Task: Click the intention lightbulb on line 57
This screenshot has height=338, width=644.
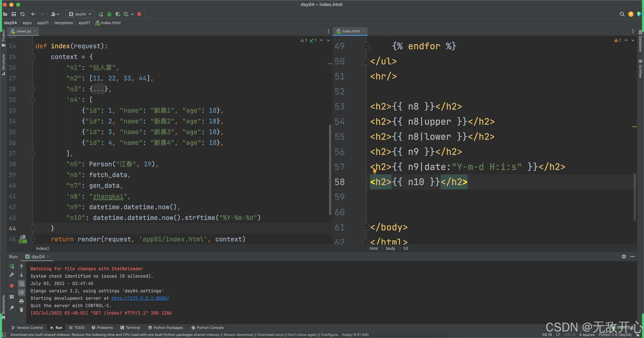Action: [x=374, y=171]
